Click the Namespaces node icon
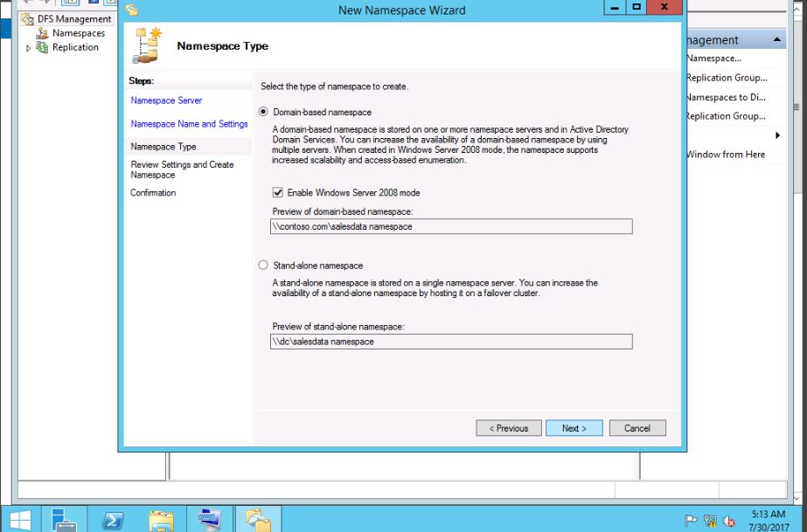The width and height of the screenshot is (807, 532). point(42,33)
